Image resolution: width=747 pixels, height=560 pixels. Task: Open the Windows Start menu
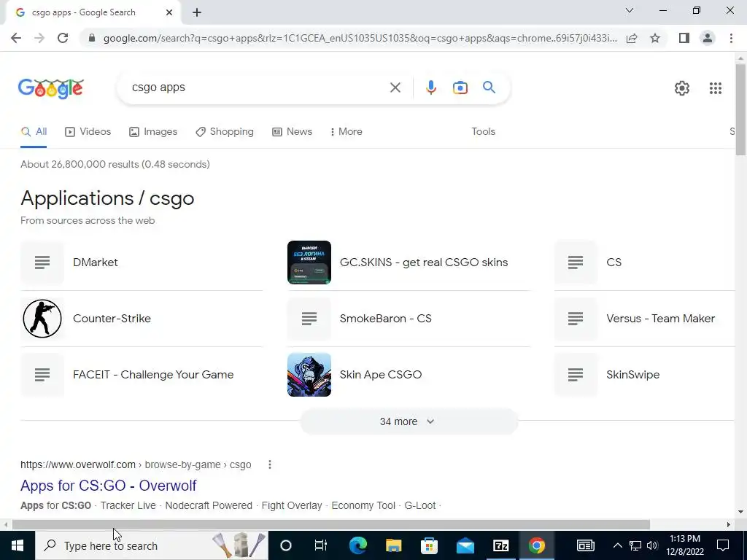[18, 545]
